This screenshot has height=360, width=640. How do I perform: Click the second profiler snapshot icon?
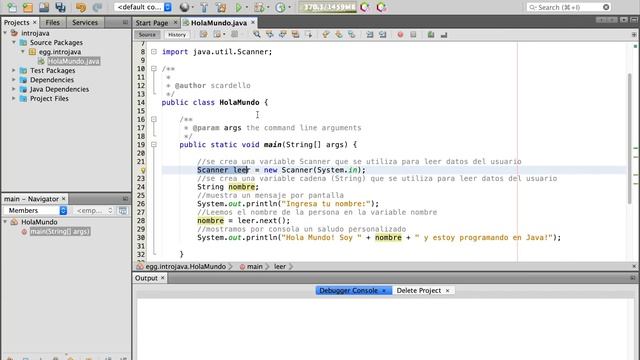tap(381, 7)
